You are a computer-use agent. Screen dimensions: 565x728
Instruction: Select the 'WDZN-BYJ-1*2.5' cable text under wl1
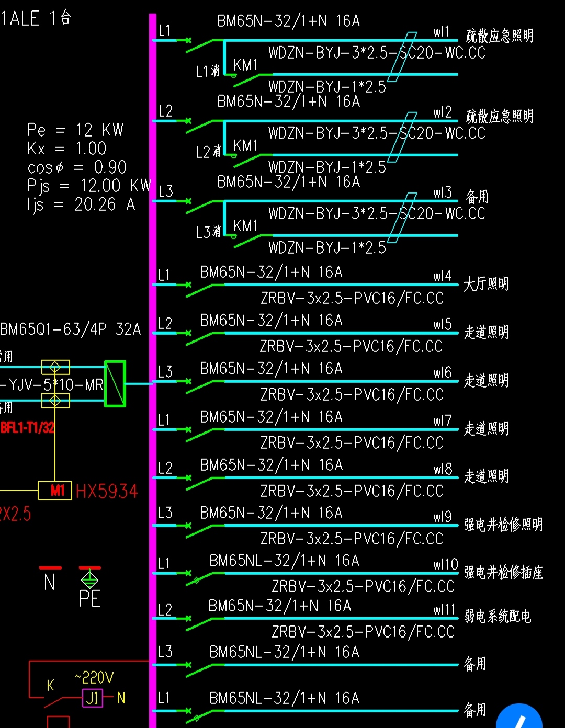tap(327, 87)
